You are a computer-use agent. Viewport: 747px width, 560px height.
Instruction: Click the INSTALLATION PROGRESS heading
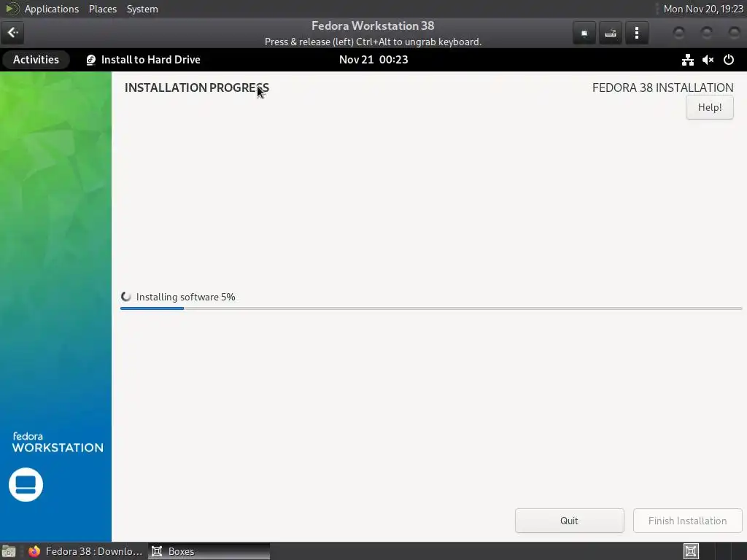pyautogui.click(x=197, y=87)
